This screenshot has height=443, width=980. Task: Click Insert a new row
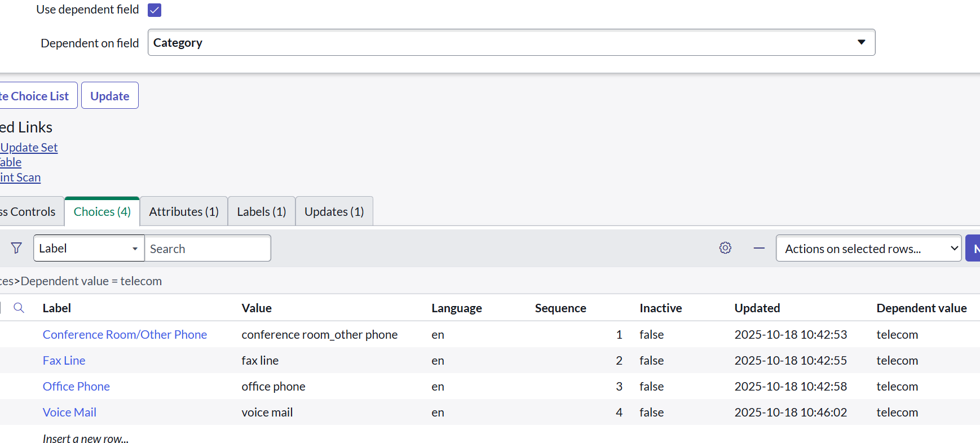point(86,438)
